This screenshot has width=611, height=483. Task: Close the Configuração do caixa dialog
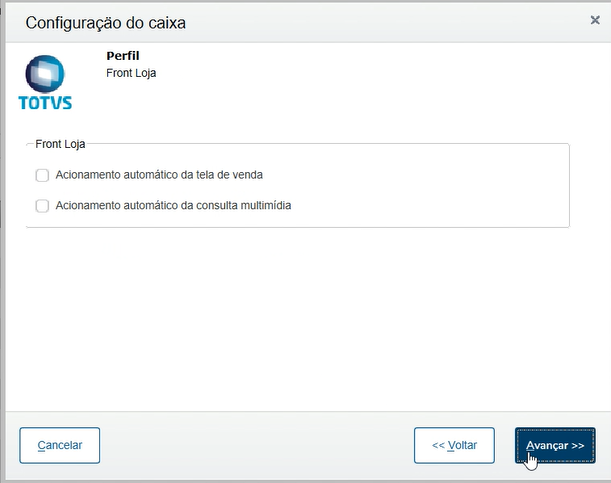click(595, 20)
